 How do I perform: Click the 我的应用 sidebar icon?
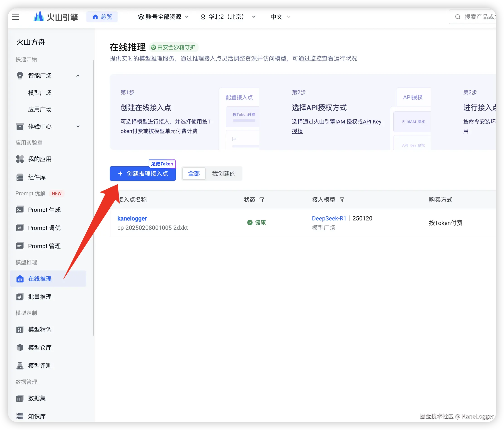point(20,159)
